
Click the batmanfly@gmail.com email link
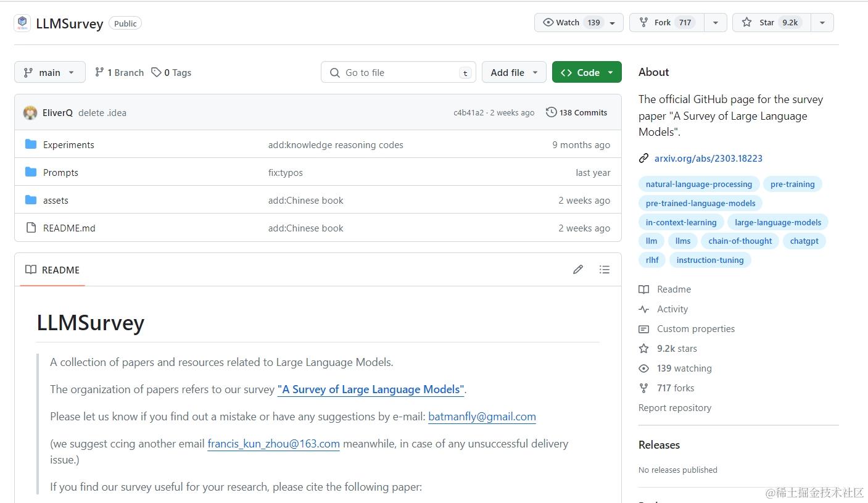point(482,417)
